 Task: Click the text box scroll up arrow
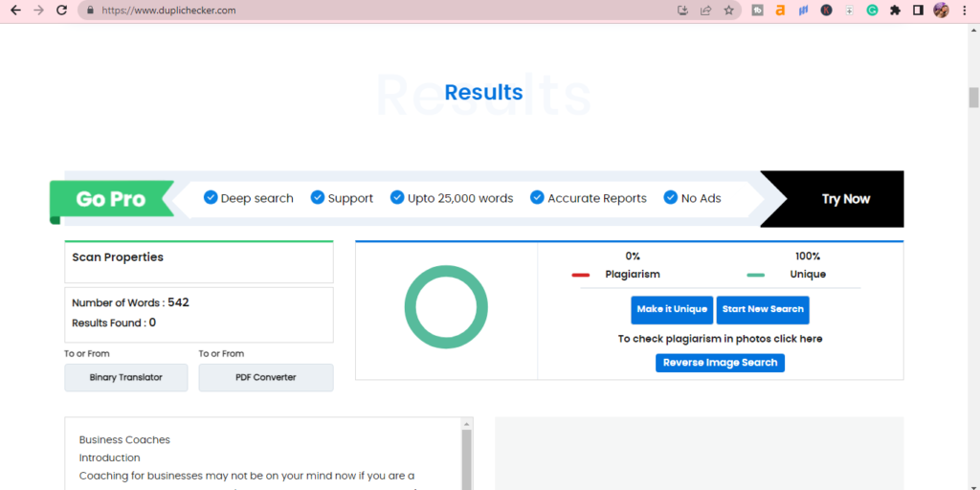(467, 423)
